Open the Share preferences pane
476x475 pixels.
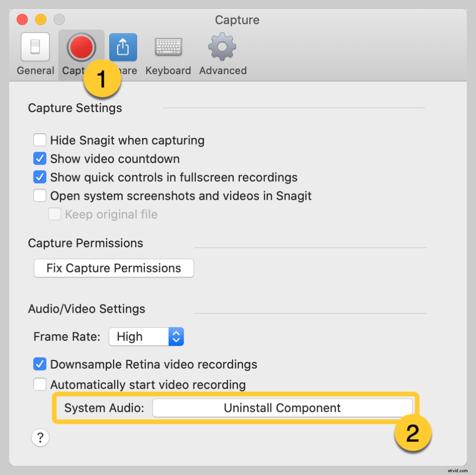click(123, 46)
